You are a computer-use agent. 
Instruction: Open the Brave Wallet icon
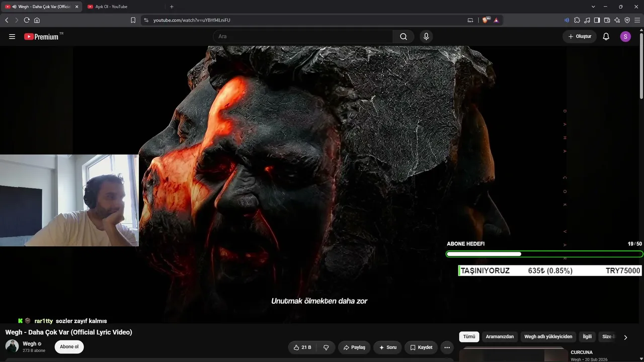(607, 20)
